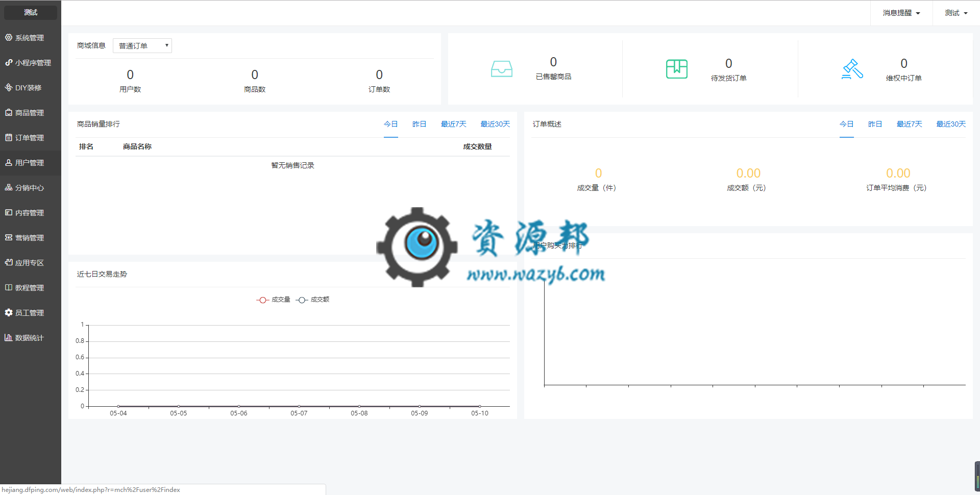Image resolution: width=980 pixels, height=495 pixels.
Task: Click the 已售罄商品 inbox tray icon
Action: (x=502, y=69)
